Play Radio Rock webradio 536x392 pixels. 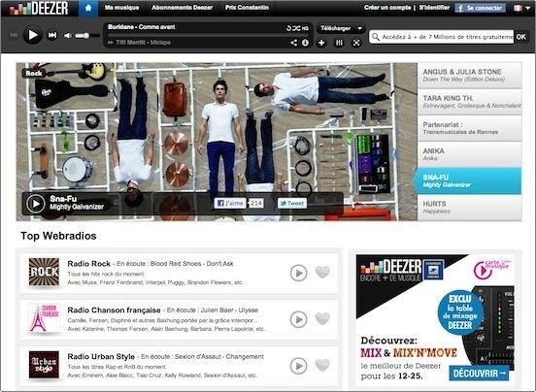298,273
